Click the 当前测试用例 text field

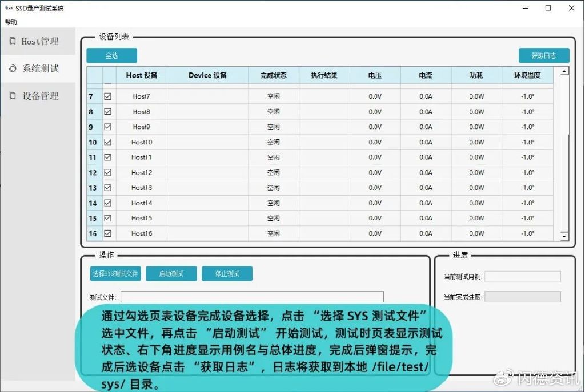pyautogui.click(x=523, y=276)
